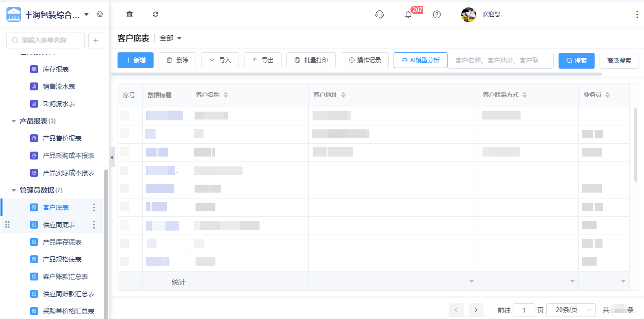Open more options for 供应商底表 item
Image resolution: width=644 pixels, height=319 pixels.
coord(94,225)
